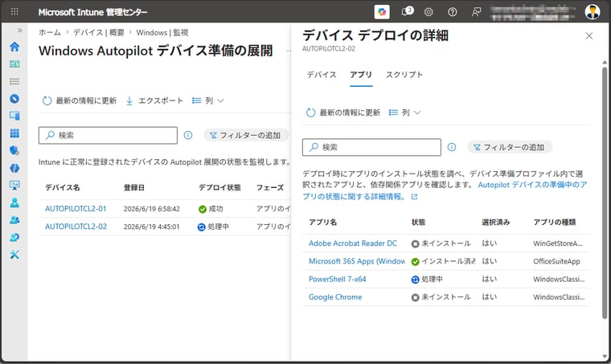Open PowerShell 7-x64 app link

click(338, 279)
